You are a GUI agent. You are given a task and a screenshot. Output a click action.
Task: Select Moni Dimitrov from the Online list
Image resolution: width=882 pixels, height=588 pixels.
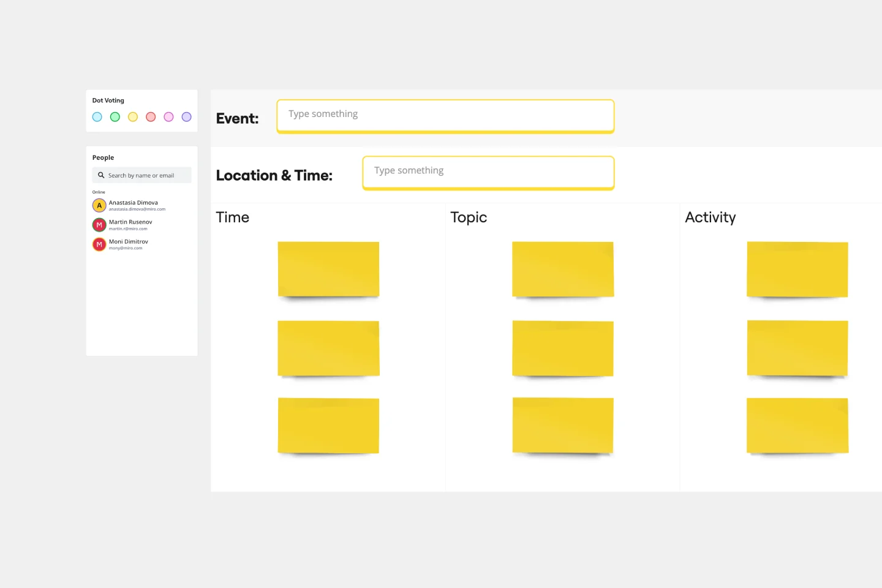pos(129,244)
